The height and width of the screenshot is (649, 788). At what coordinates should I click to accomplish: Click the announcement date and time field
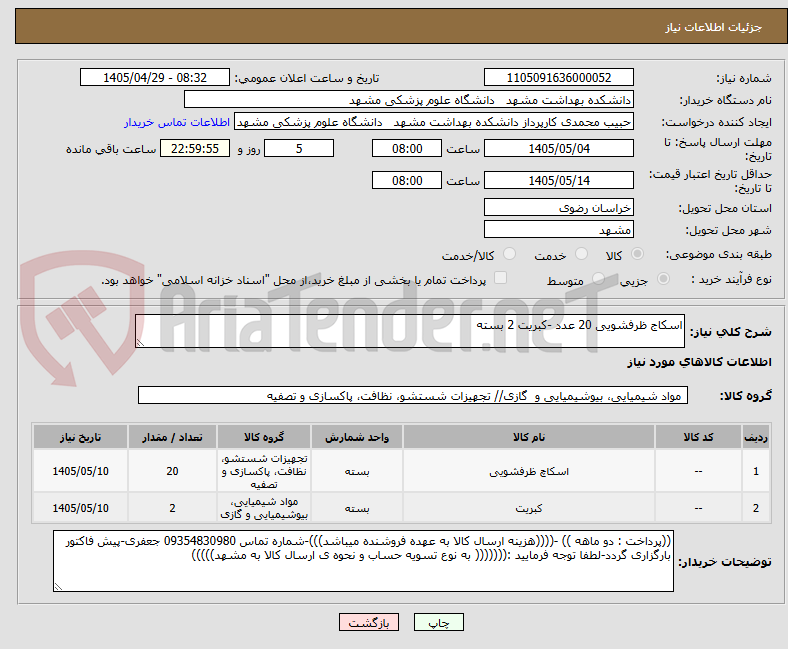click(155, 77)
